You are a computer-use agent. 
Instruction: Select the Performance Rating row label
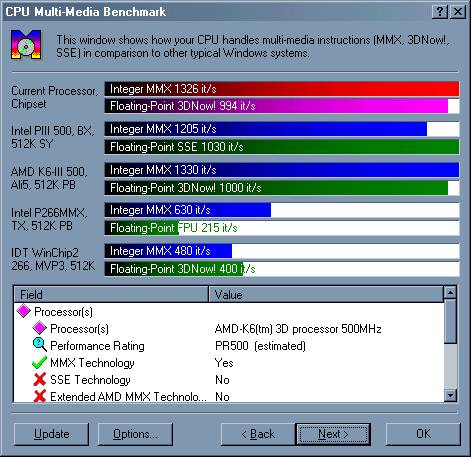point(97,346)
